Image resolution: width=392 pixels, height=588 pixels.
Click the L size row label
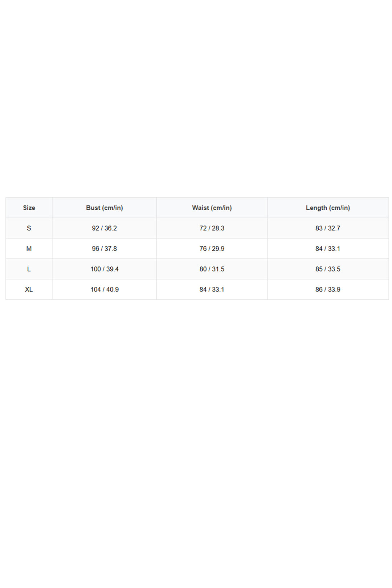(29, 269)
